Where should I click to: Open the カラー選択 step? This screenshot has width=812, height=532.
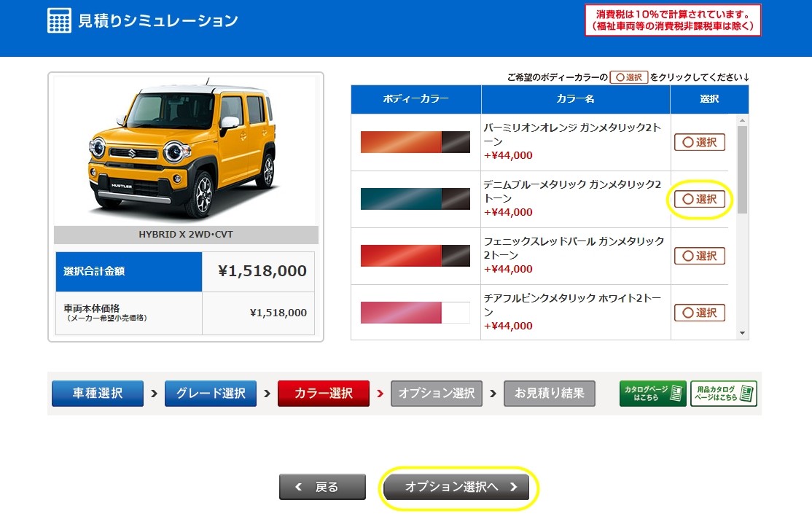point(323,394)
